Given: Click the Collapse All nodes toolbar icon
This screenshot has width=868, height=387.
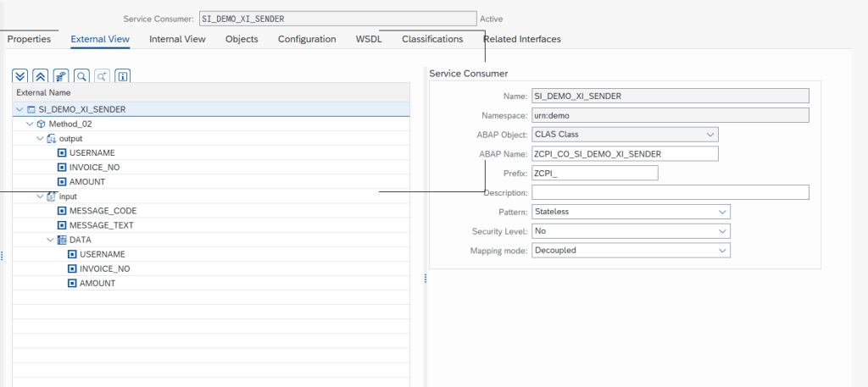Looking at the screenshot, I should [40, 76].
